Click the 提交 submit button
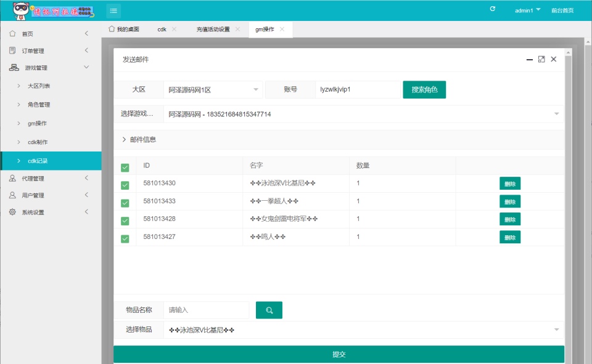Screen dimensions: 592x364 339,354
